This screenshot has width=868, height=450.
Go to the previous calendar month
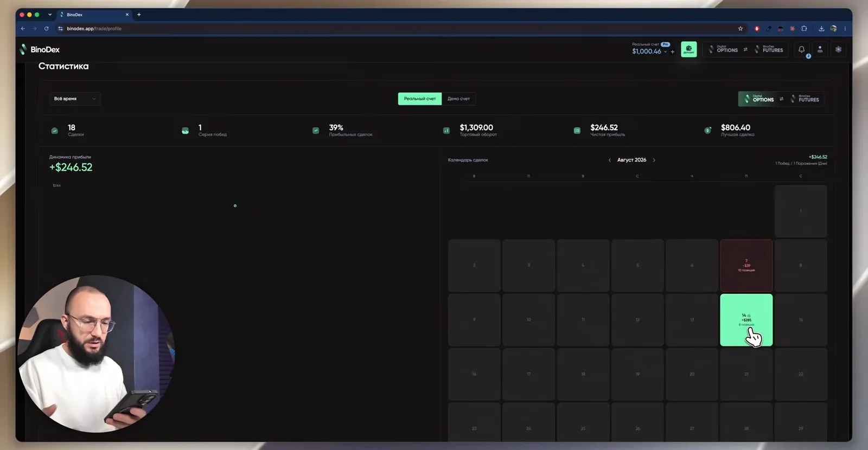point(610,160)
